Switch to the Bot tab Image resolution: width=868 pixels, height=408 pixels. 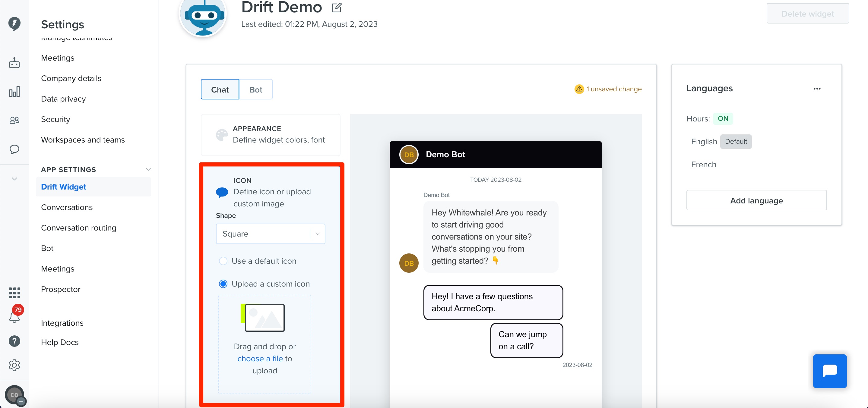(255, 89)
